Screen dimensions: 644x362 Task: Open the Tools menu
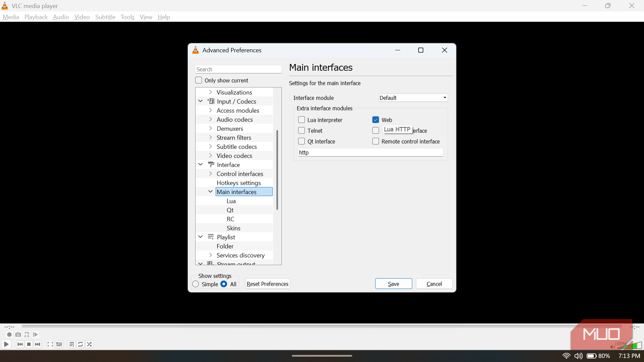[x=127, y=17]
